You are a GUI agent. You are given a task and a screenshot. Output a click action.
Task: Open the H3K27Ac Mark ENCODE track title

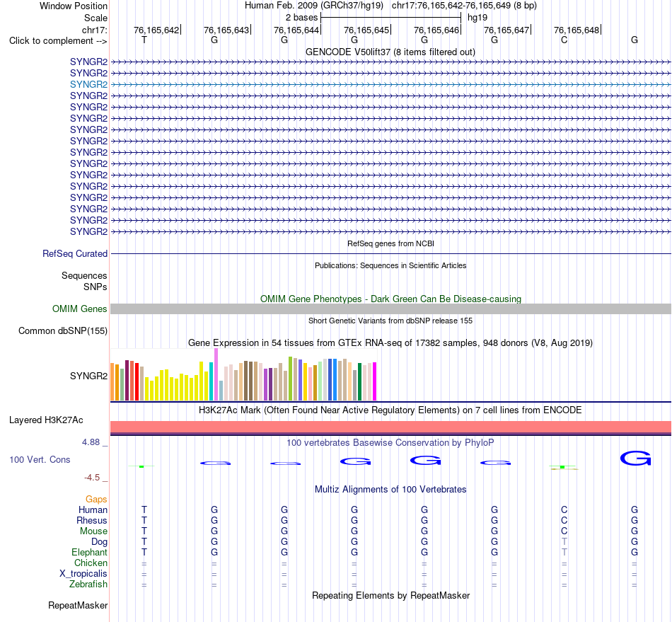tap(390, 410)
